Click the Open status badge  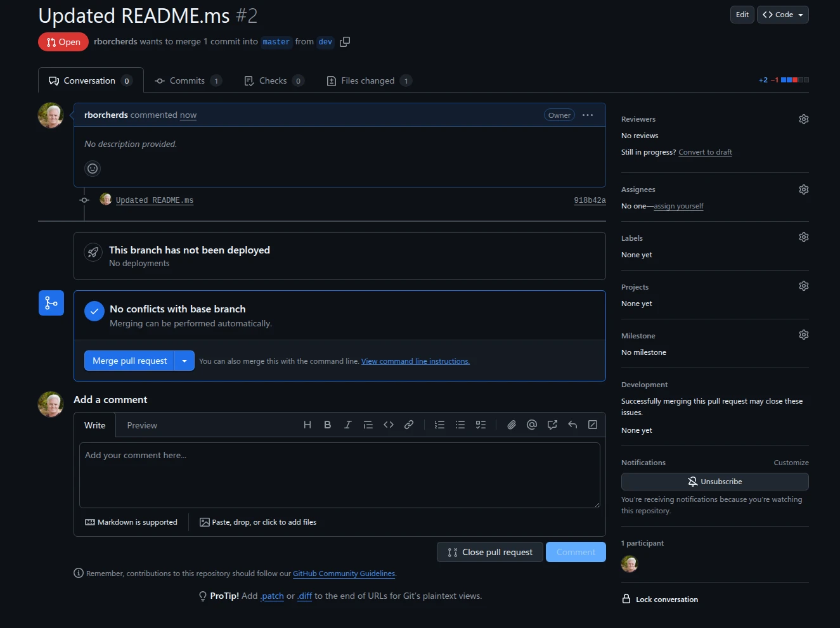(63, 42)
